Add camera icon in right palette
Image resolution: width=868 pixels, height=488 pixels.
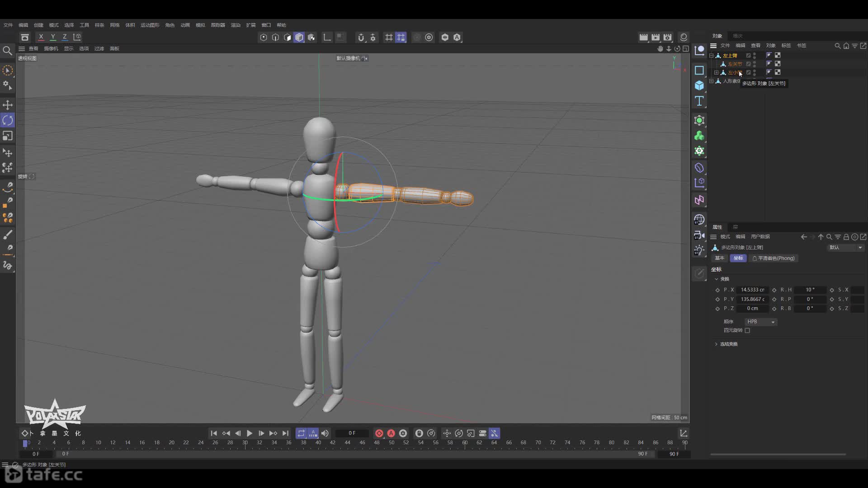tap(699, 235)
